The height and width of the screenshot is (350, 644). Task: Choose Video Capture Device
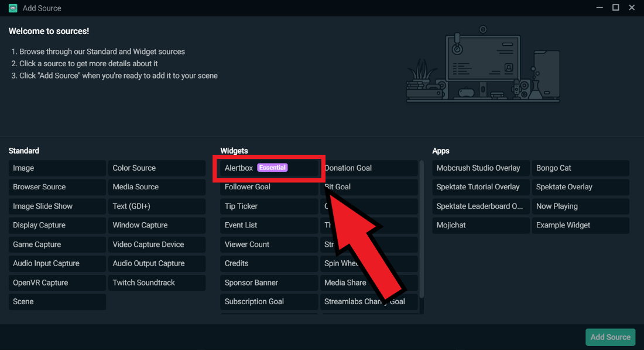point(157,244)
